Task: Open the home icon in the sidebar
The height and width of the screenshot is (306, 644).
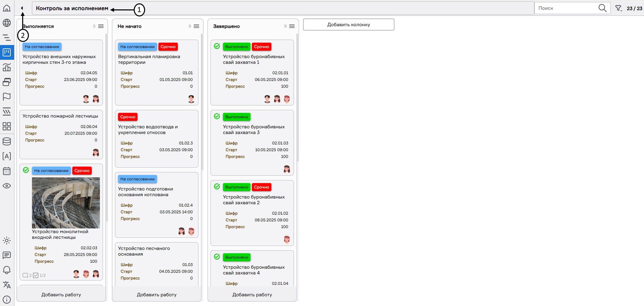Action: [x=7, y=8]
